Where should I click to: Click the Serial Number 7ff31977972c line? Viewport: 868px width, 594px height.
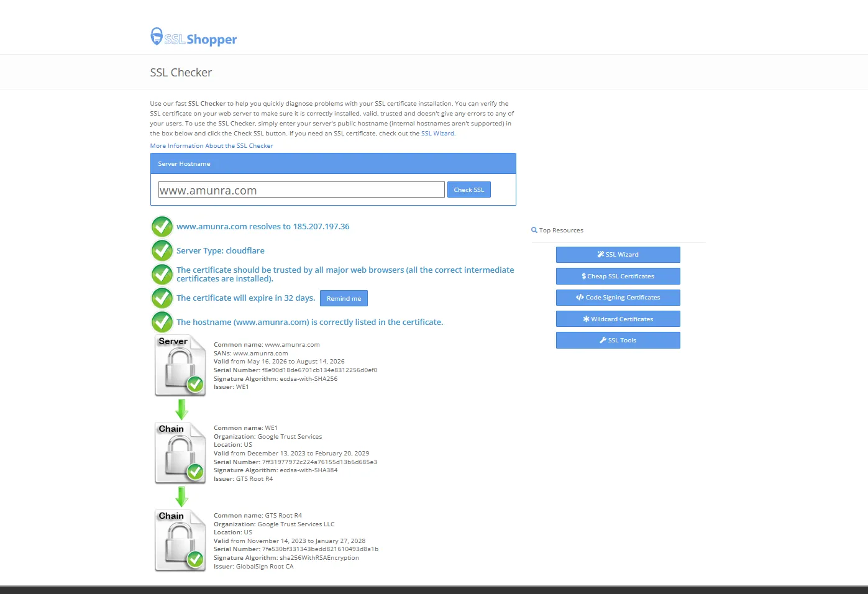pos(295,462)
